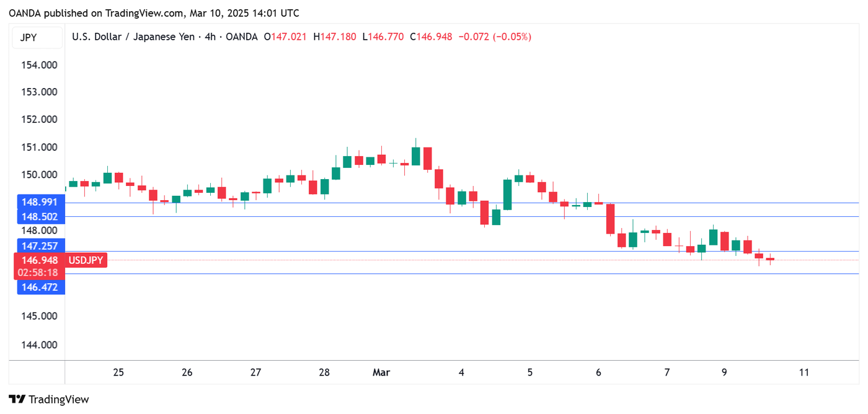
Task: Click the 02:58:18 bar countdown timer
Action: 40,272
